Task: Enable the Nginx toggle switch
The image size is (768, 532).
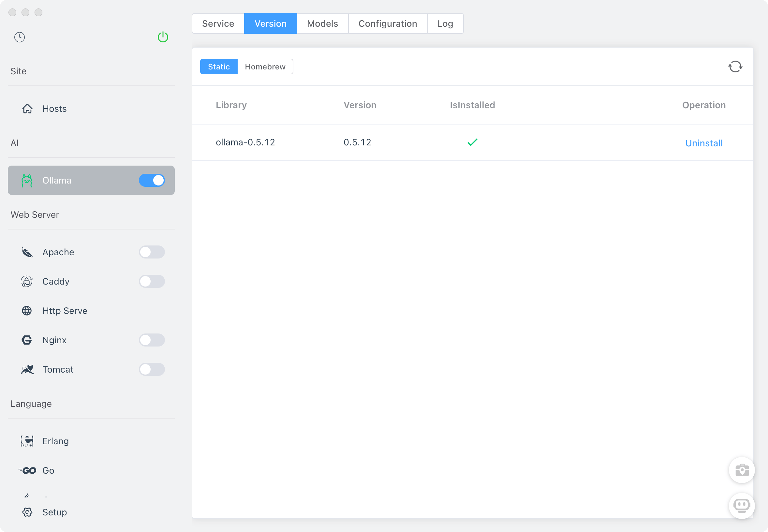Action: point(152,340)
